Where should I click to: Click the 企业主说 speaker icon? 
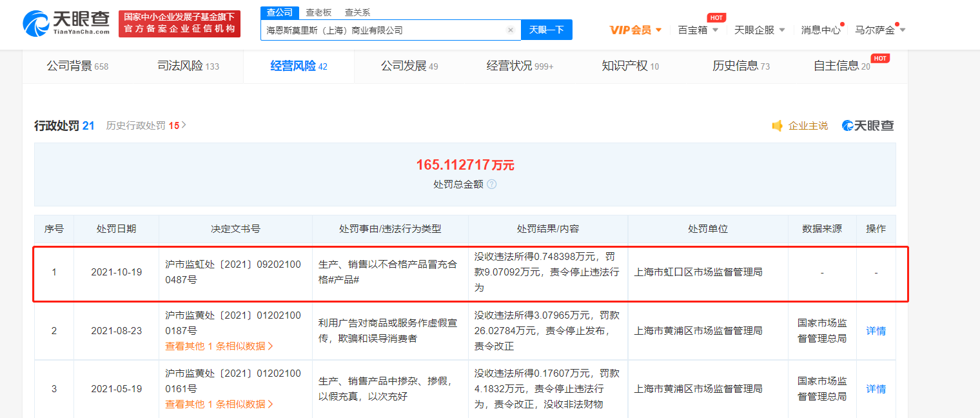click(778, 126)
